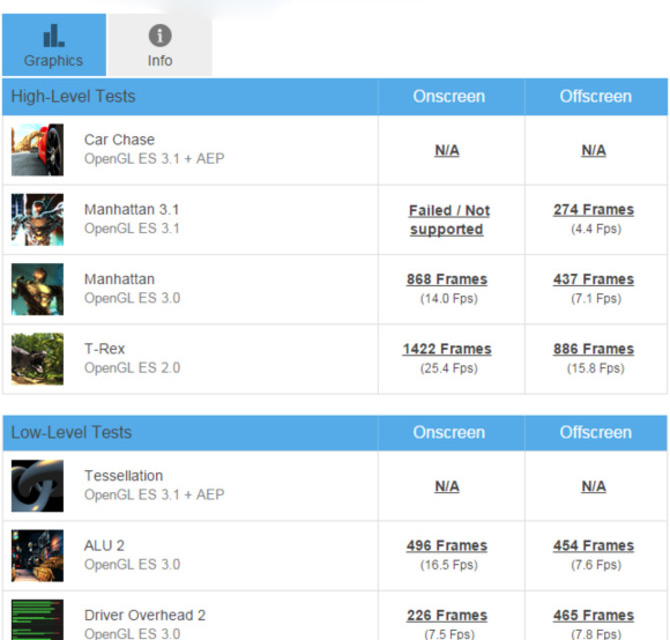The height and width of the screenshot is (640, 670).
Task: Select the ALU 2 test name
Action: click(x=104, y=546)
